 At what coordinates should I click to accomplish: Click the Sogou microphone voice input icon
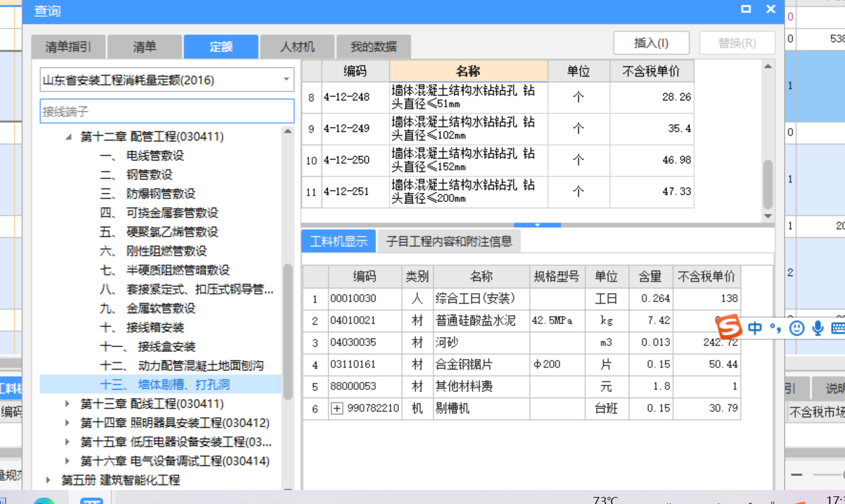(x=818, y=328)
